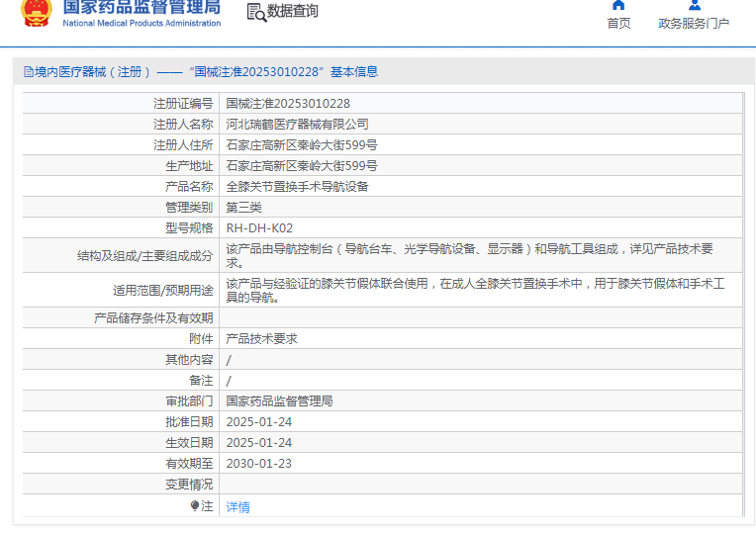
Task: Click the 审批部门 row label
Action: pyautogui.click(x=189, y=400)
